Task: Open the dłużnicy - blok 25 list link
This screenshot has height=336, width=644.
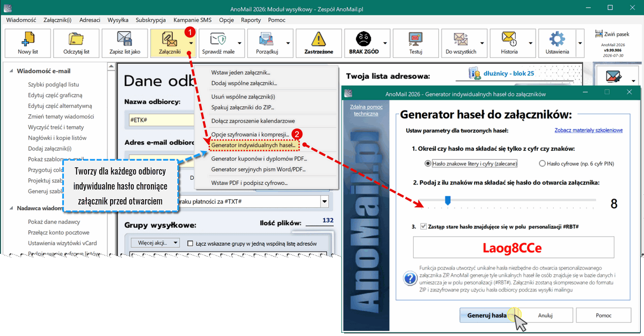Action: pyautogui.click(x=509, y=73)
